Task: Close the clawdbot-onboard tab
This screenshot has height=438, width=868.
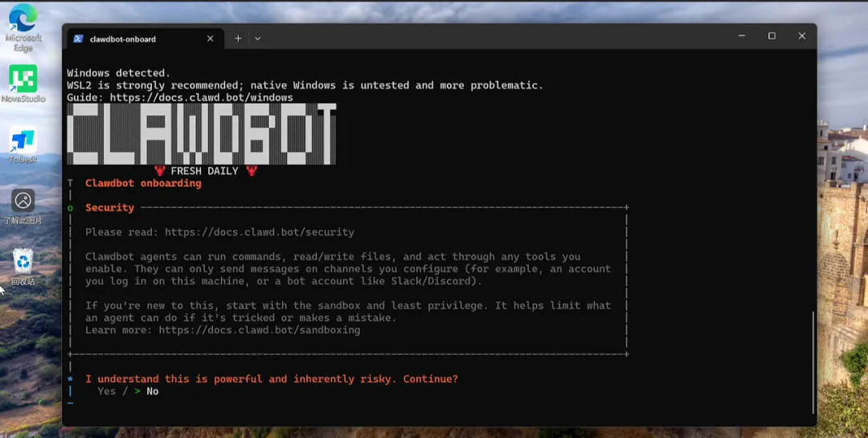Action: tap(211, 39)
